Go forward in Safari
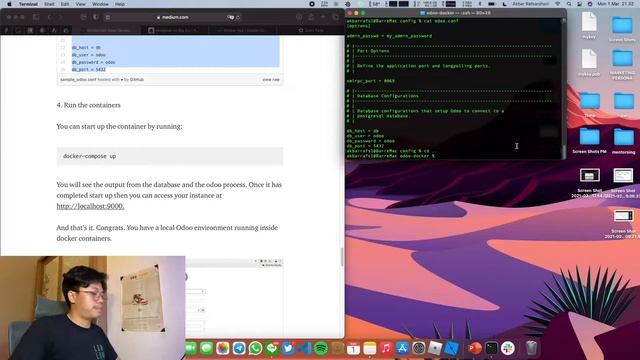This screenshot has width=640, height=360. tap(60, 17)
